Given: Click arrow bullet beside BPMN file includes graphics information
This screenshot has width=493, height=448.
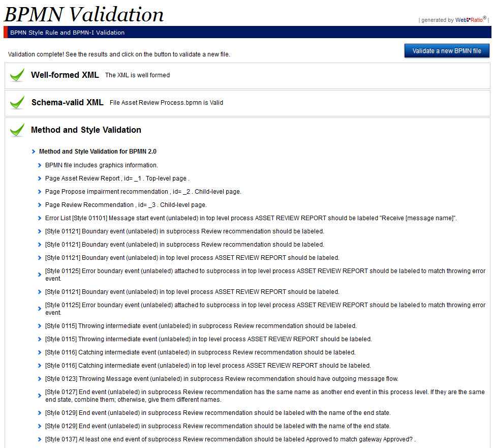Looking at the screenshot, I should (x=40, y=165).
